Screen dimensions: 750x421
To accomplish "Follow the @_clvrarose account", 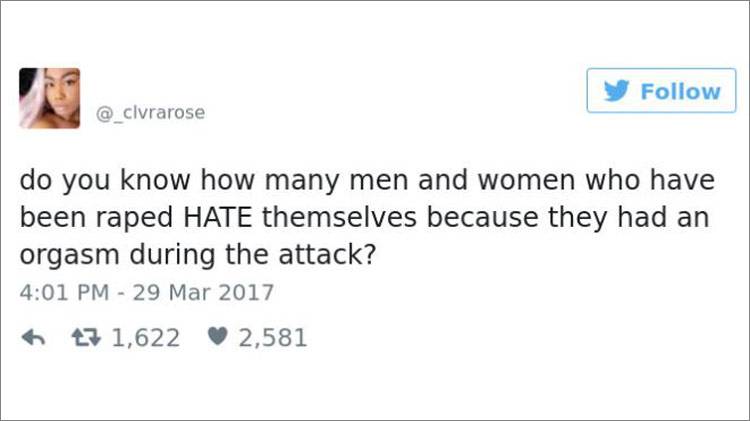I will pyautogui.click(x=660, y=91).
